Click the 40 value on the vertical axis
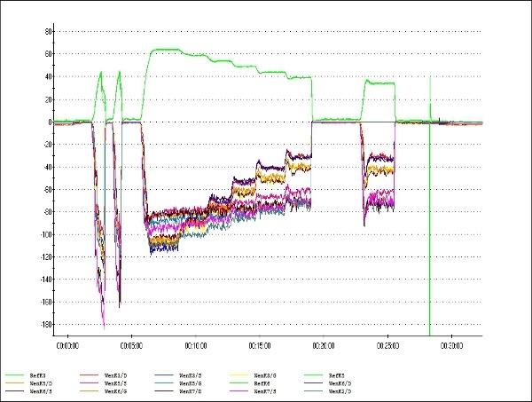The width and height of the screenshot is (532, 402). (x=48, y=76)
